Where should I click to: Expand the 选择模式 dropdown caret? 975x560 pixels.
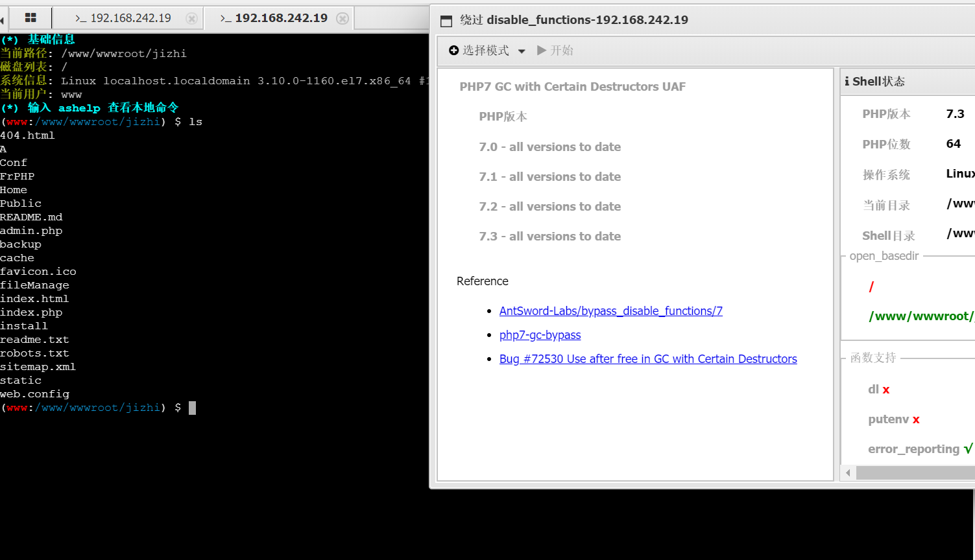(522, 51)
